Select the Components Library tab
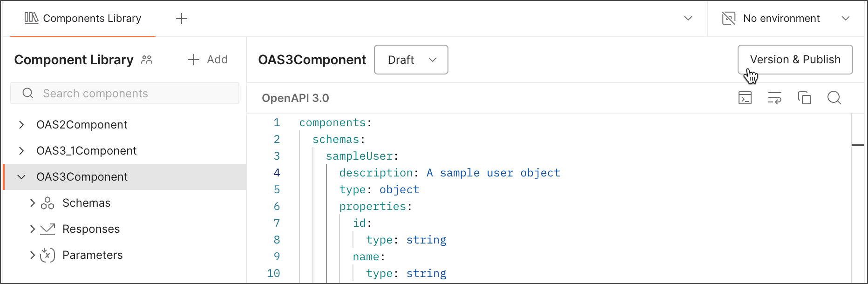This screenshot has height=284, width=868. tap(83, 19)
